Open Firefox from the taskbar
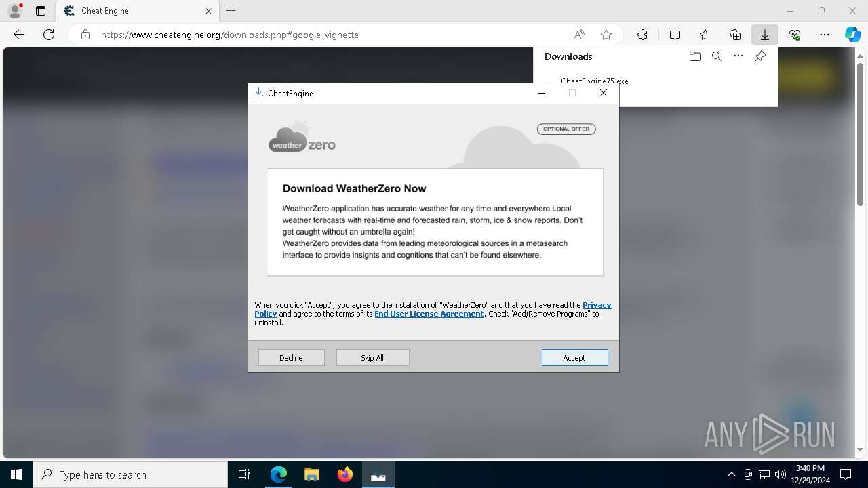This screenshot has width=868, height=488. (x=344, y=474)
